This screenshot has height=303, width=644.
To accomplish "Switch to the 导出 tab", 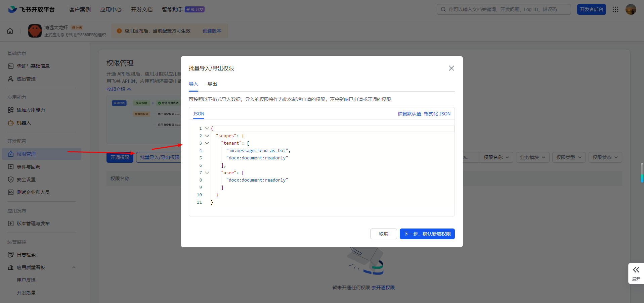I will point(212,84).
